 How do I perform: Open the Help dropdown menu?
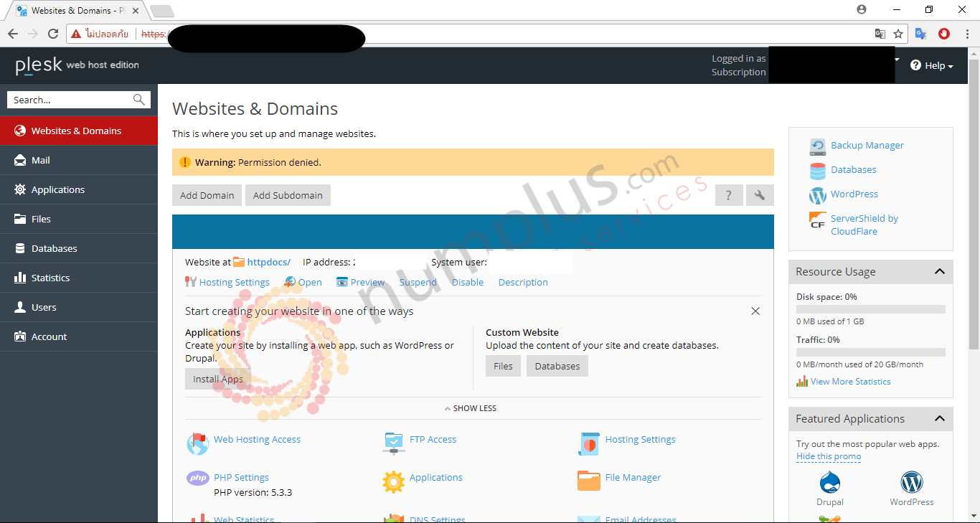(x=931, y=65)
